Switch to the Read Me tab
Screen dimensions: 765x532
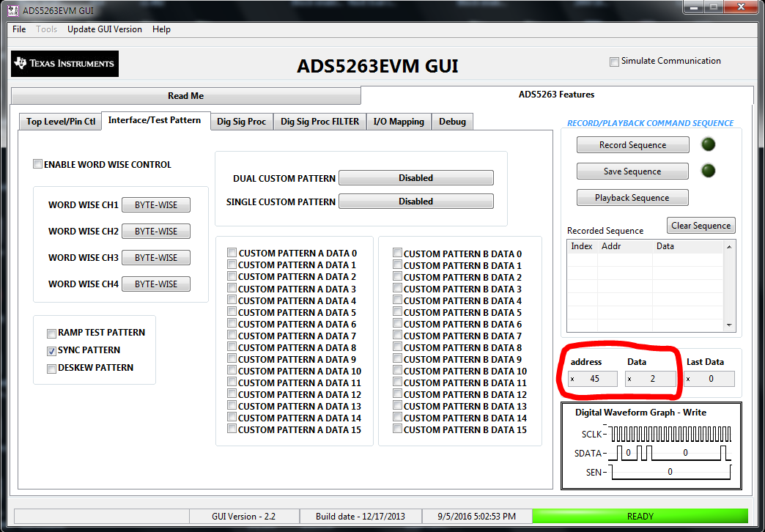point(186,96)
